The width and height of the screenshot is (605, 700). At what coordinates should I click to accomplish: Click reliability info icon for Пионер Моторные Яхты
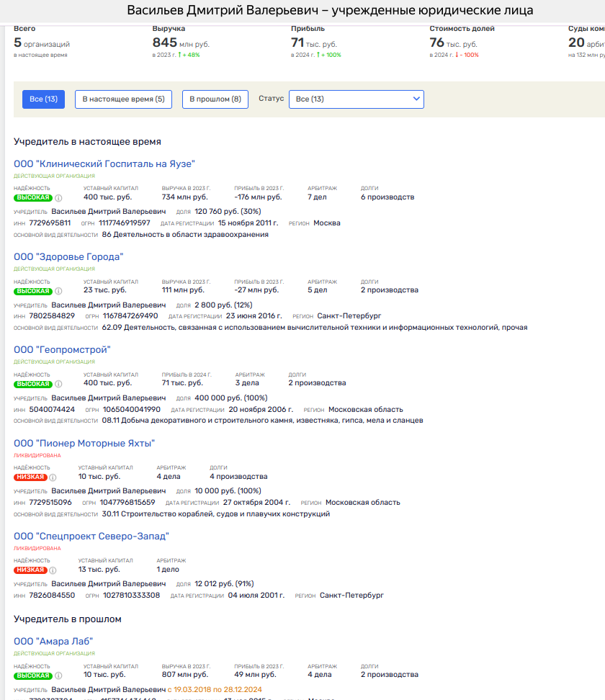tap(53, 477)
